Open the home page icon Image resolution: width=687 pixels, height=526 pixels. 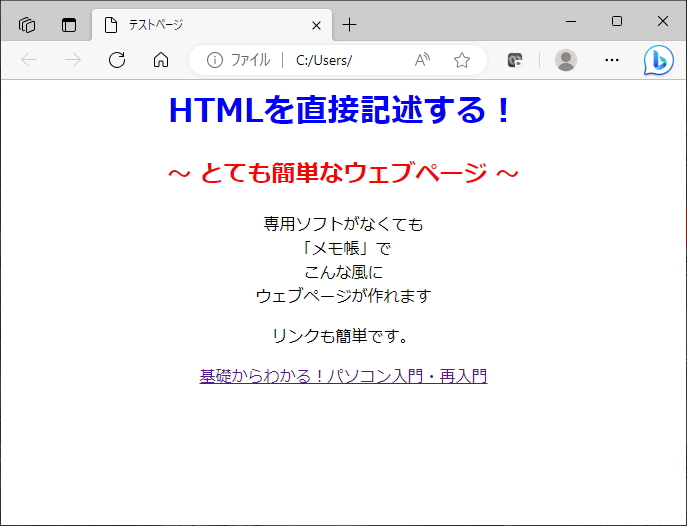[x=161, y=60]
